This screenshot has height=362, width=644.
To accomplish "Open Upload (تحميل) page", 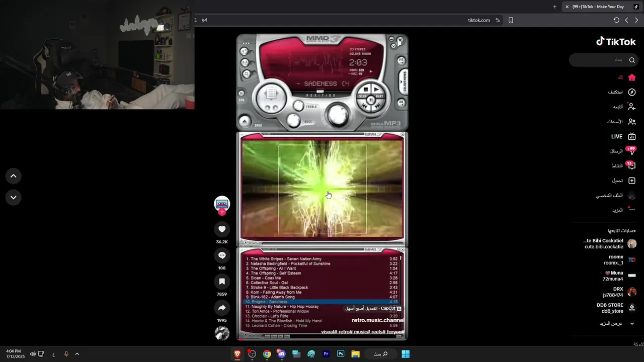I will [x=624, y=180].
